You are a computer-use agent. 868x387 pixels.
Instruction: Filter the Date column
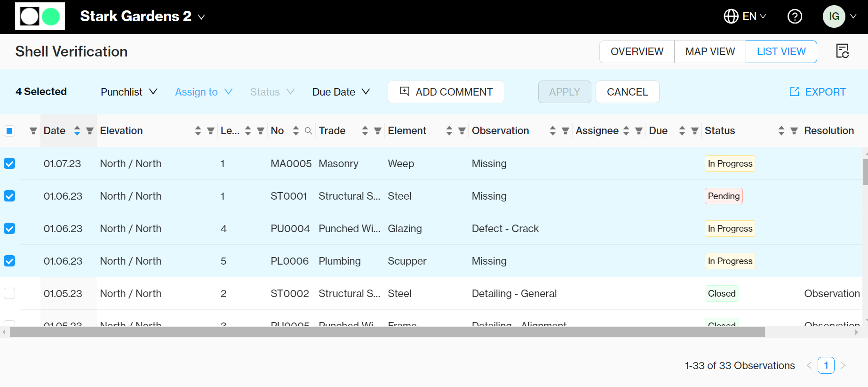[x=90, y=131]
